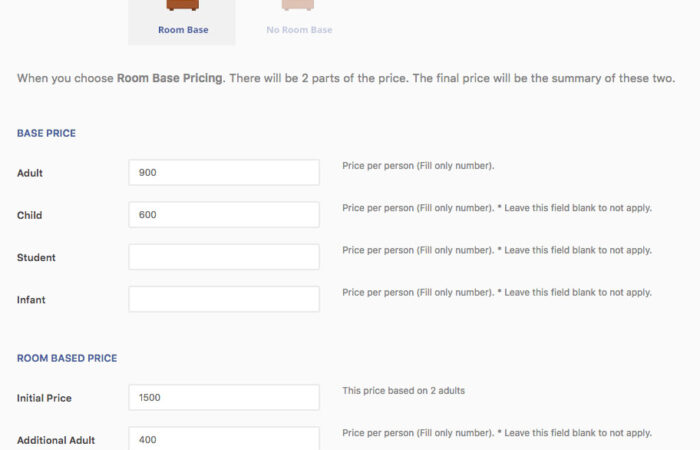Select the No Room Base icon

pos(298,5)
